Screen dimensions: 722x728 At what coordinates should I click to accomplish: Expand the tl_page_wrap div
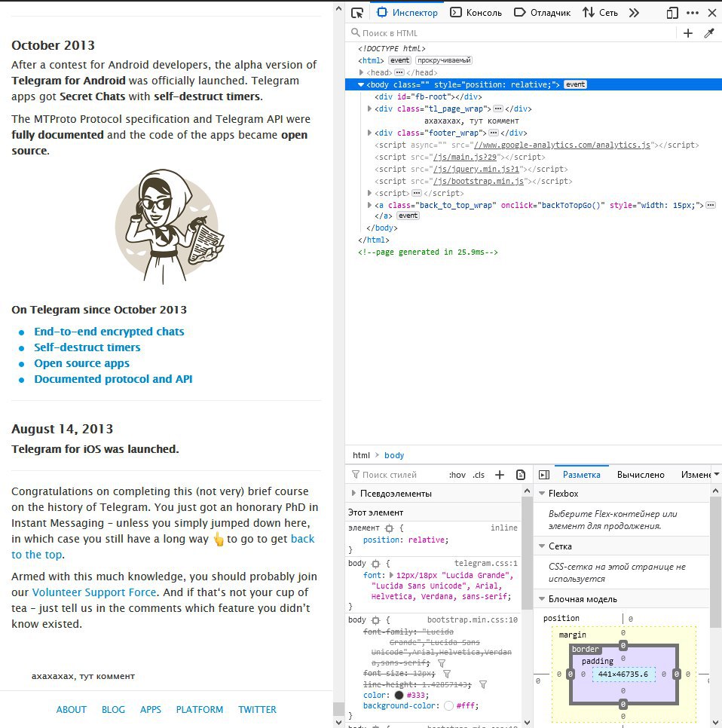(369, 109)
